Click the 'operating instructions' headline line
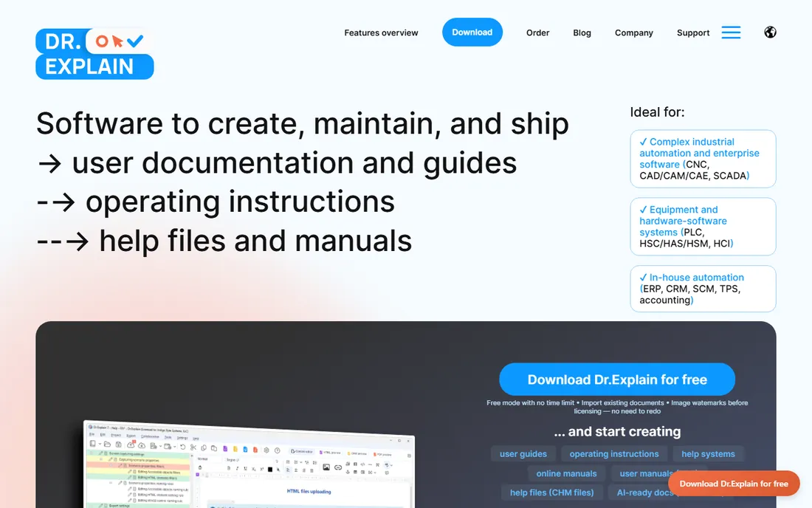 240,202
